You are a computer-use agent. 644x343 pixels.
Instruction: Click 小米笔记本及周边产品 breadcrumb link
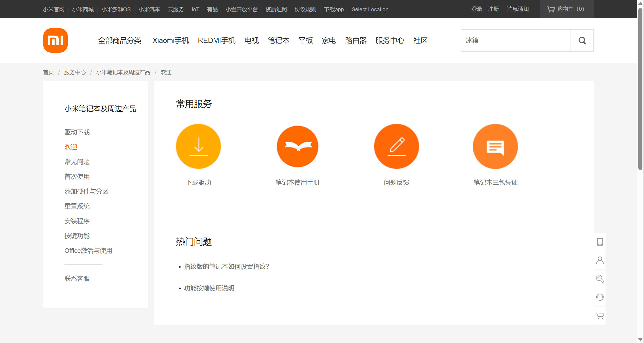123,72
